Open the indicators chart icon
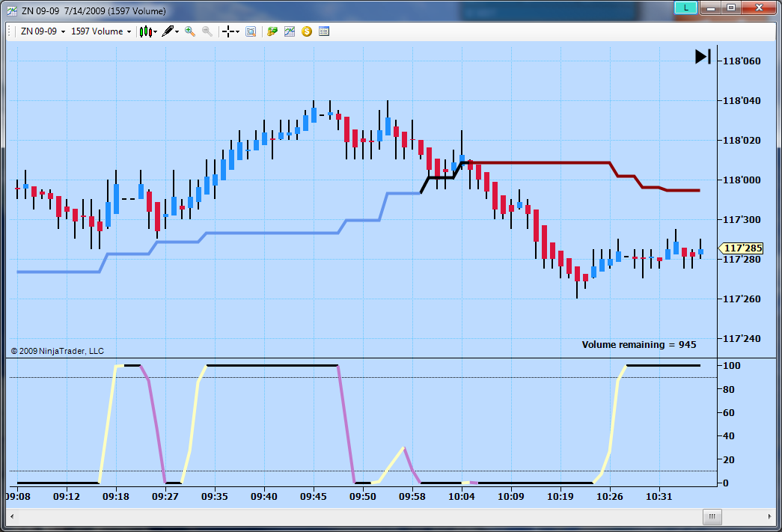Image resolution: width=782 pixels, height=532 pixels. [x=290, y=31]
